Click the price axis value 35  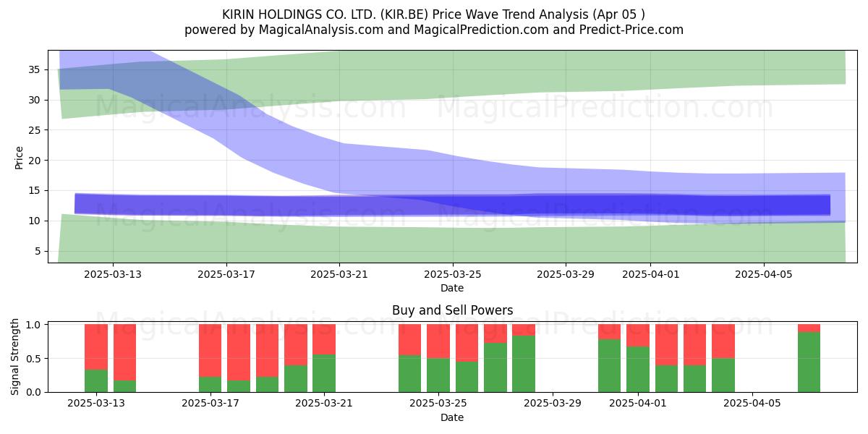click(34, 69)
